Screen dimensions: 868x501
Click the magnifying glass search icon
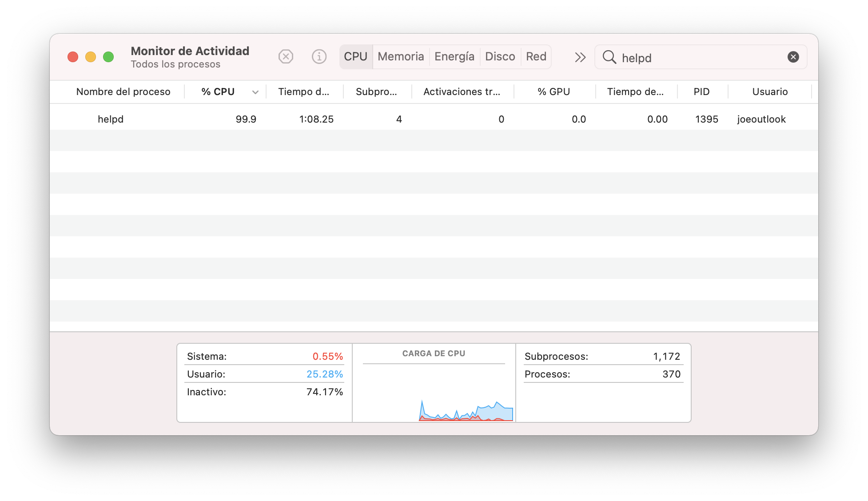click(x=609, y=57)
